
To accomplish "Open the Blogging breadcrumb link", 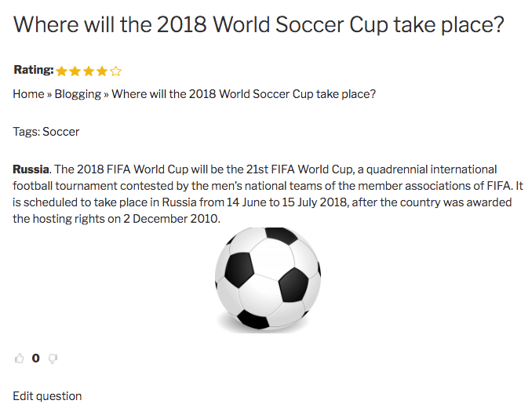I will pos(78,94).
